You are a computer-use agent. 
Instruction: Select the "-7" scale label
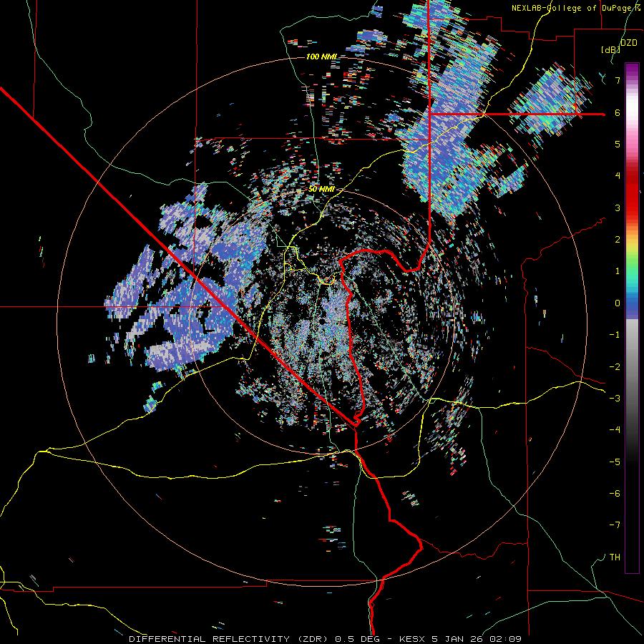(615, 525)
